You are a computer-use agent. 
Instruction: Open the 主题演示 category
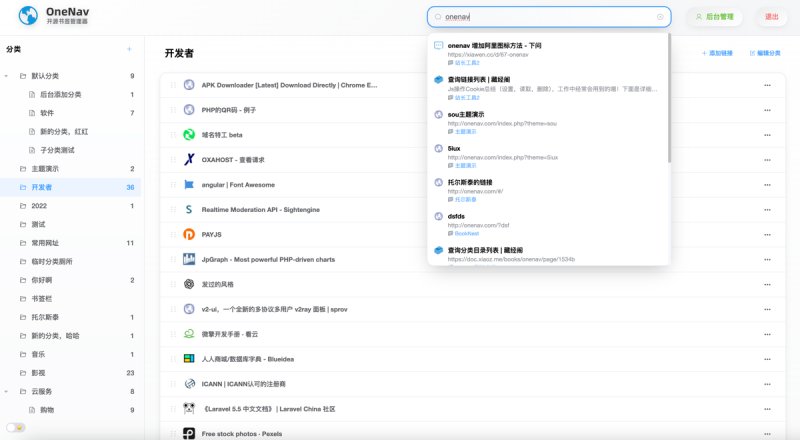click(45, 168)
